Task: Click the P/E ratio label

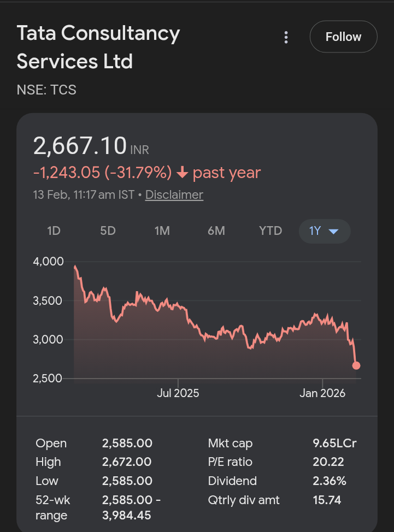Action: pos(230,462)
